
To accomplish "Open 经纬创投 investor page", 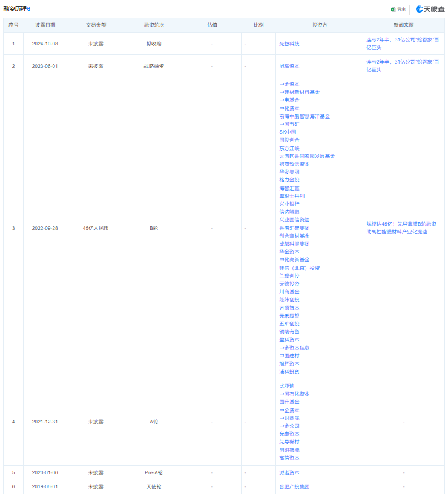I will point(289,300).
